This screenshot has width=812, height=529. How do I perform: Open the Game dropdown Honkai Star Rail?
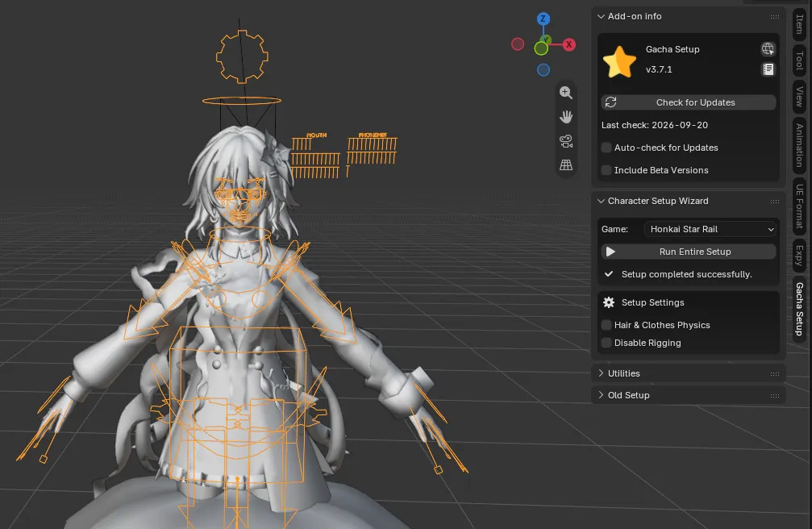coord(710,229)
